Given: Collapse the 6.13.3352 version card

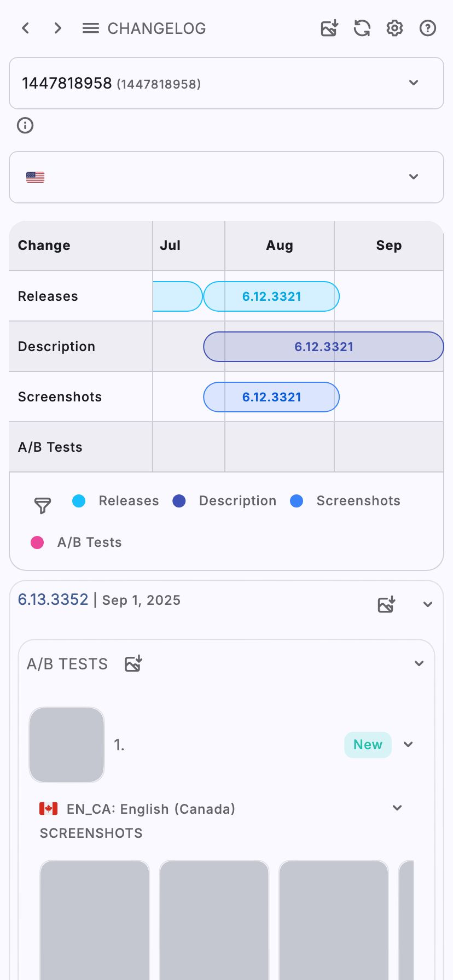Looking at the screenshot, I should click(428, 604).
